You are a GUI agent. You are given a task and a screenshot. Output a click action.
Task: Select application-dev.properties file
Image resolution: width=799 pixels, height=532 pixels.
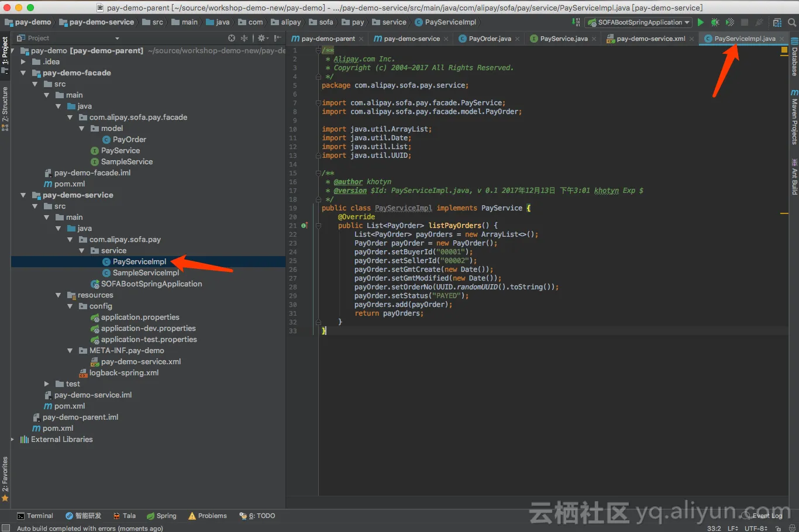coord(143,329)
